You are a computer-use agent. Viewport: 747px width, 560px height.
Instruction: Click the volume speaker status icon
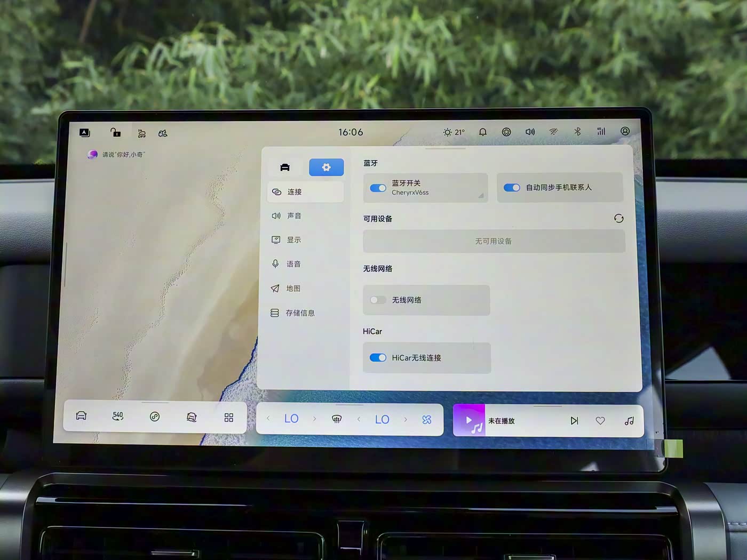pos(530,132)
